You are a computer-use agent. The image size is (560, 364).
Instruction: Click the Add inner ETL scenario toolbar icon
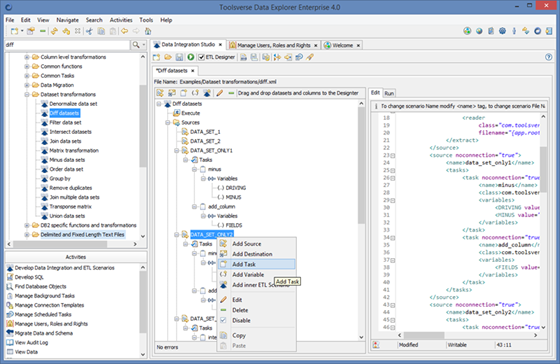pyautogui.click(x=207, y=93)
